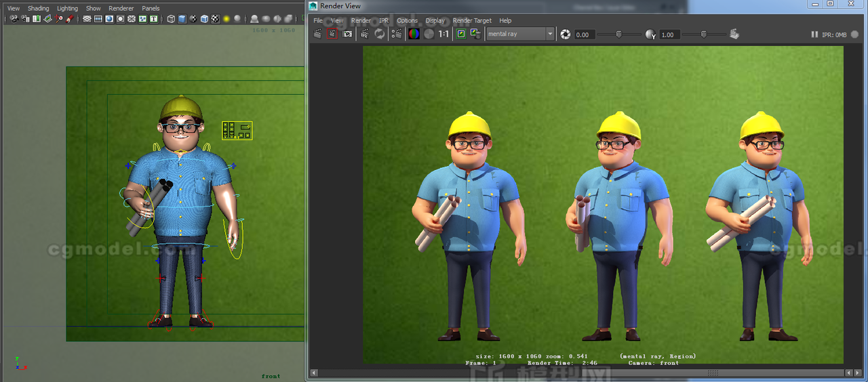Display RGB channels icon in Render View
Image resolution: width=868 pixels, height=382 pixels.
(x=414, y=34)
